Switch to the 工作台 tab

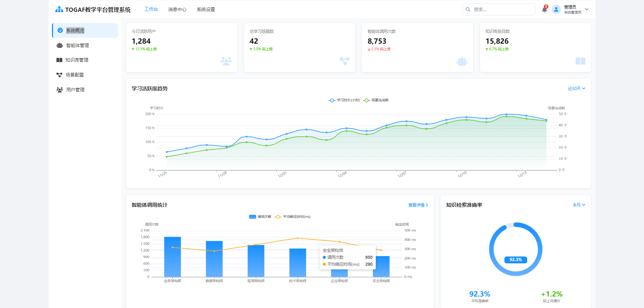tap(151, 9)
